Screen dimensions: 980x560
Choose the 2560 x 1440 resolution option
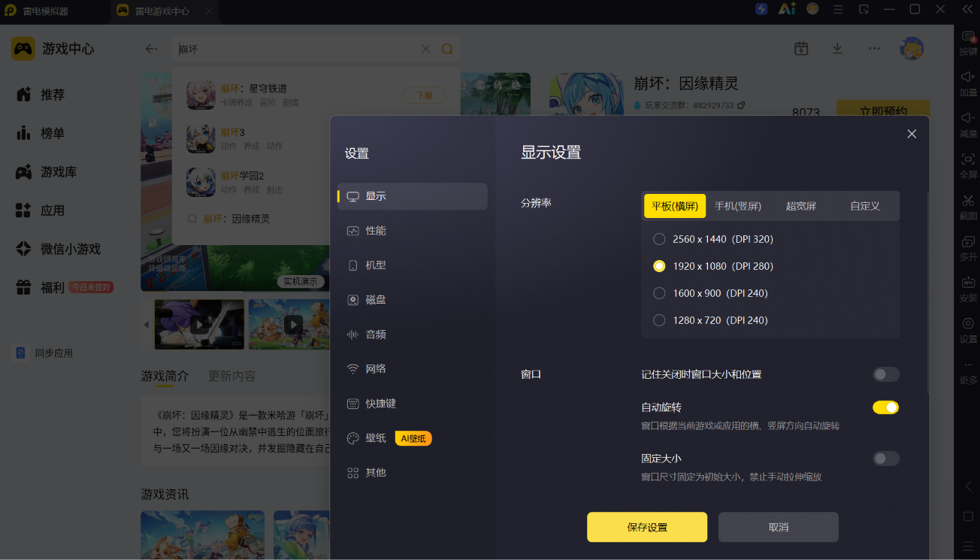click(x=713, y=239)
